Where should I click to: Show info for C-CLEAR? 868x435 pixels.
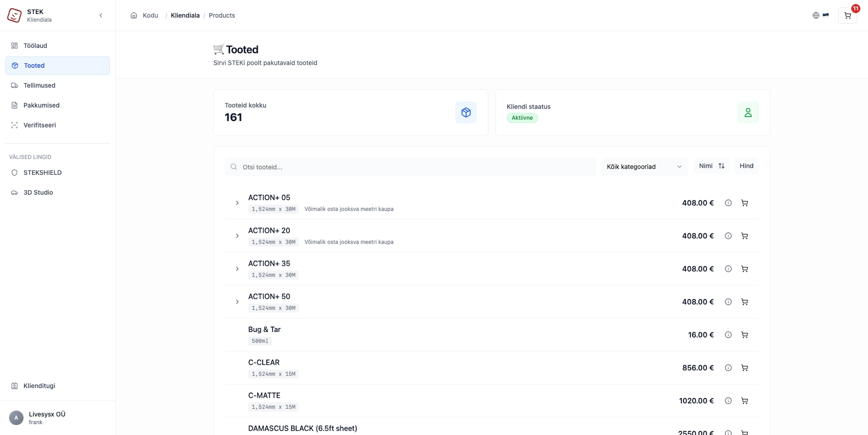(x=728, y=368)
